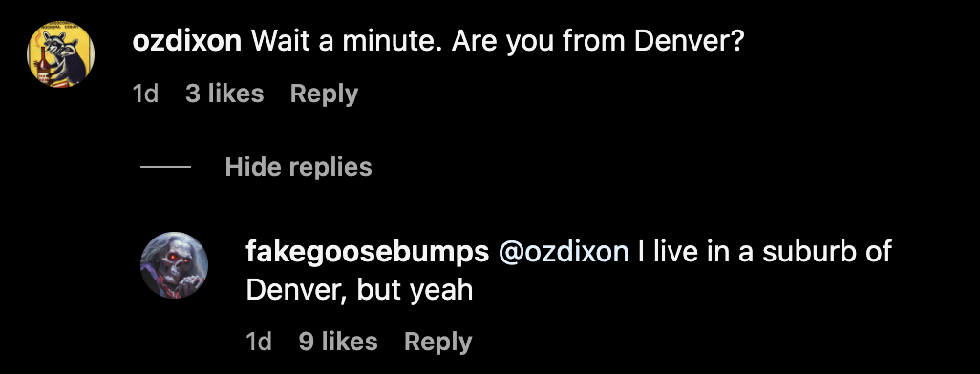Click the @ozdixon mention in the reply
980x374 pixels.
(x=564, y=252)
